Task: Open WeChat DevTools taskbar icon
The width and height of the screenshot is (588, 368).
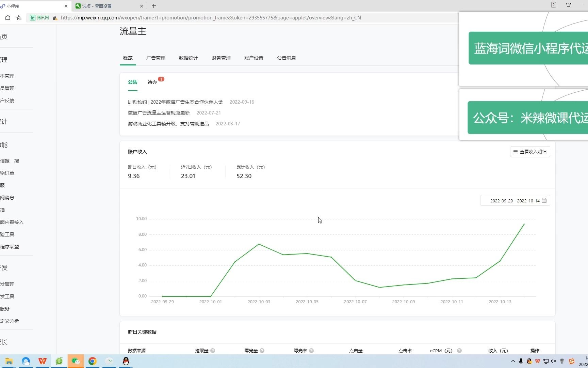Action: (x=109, y=361)
